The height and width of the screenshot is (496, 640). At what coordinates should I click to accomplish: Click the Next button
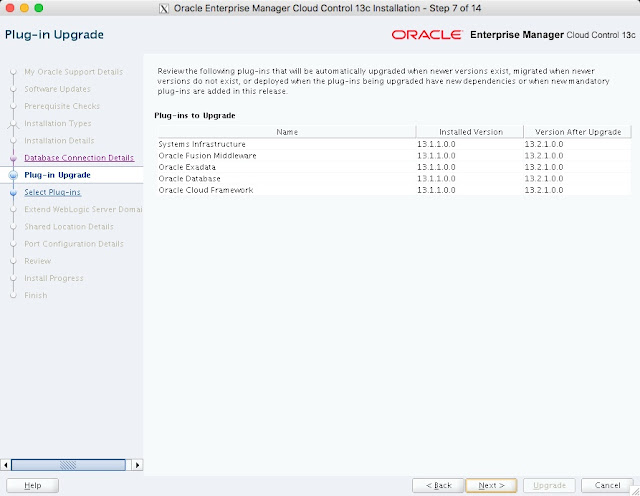491,485
